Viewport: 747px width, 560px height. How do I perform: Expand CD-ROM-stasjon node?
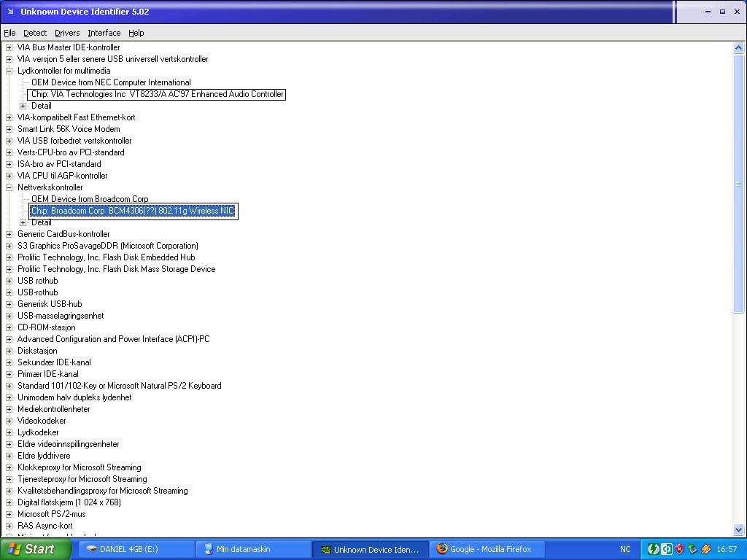(9, 327)
